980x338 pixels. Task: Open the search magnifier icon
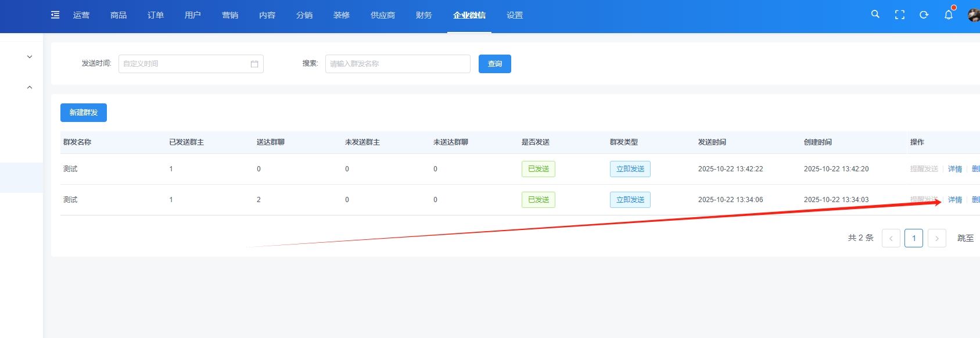[875, 15]
